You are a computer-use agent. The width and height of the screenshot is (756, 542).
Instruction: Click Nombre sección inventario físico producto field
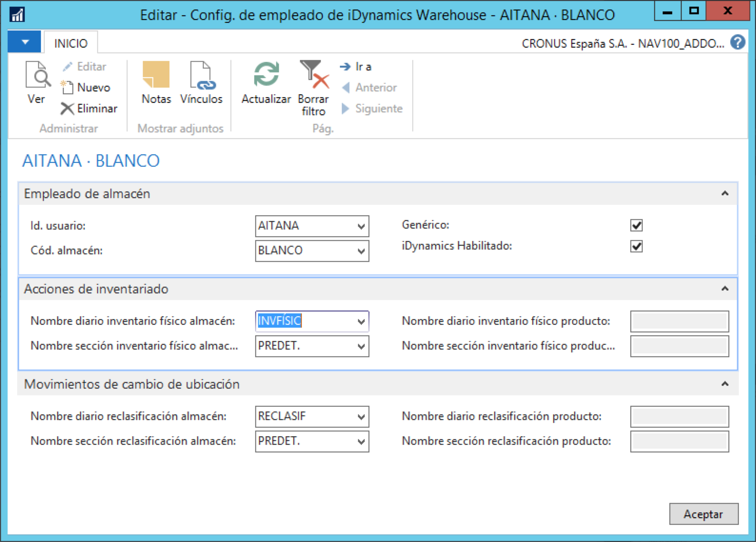679,346
